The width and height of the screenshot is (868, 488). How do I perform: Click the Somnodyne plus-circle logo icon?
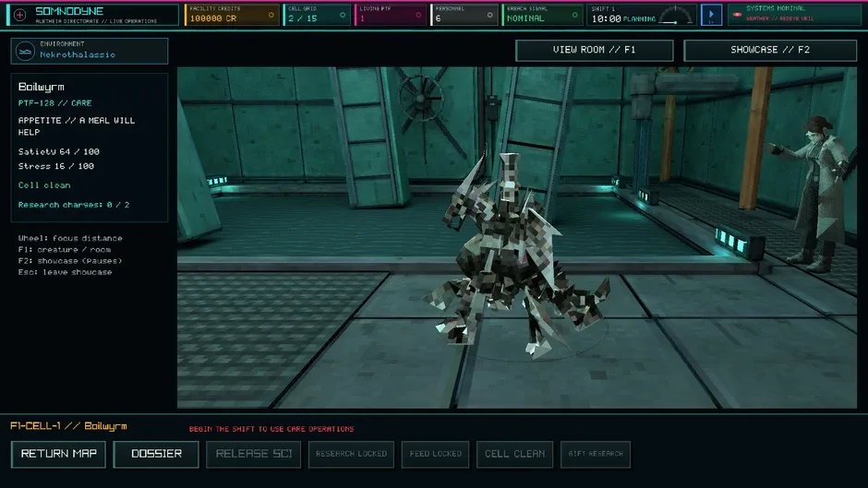pos(20,15)
